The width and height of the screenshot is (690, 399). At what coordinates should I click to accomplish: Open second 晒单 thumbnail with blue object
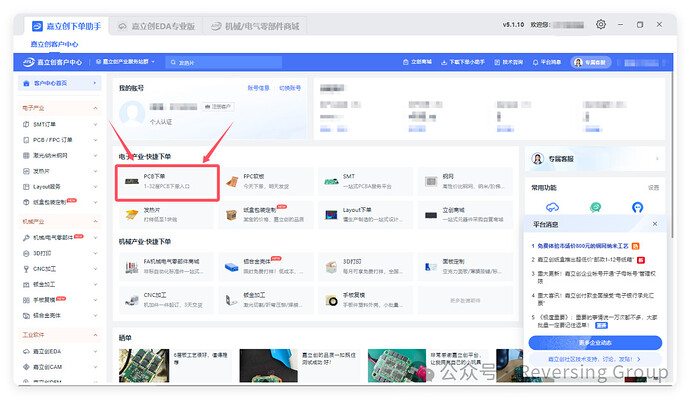click(268, 365)
